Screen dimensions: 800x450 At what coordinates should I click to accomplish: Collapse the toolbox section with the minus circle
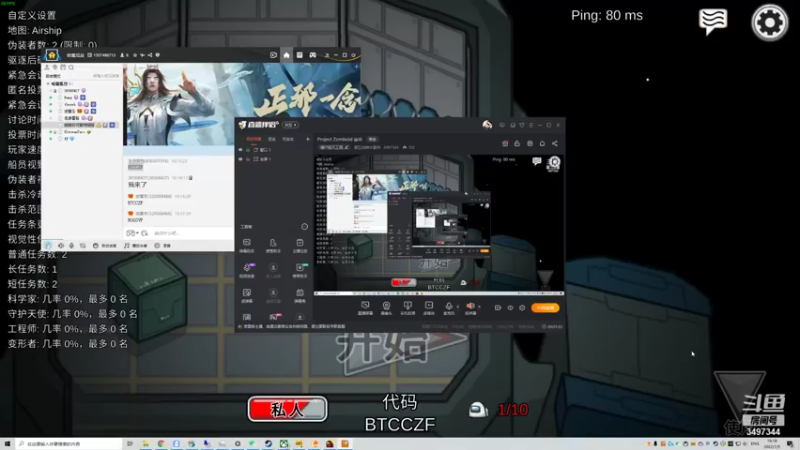(x=305, y=227)
